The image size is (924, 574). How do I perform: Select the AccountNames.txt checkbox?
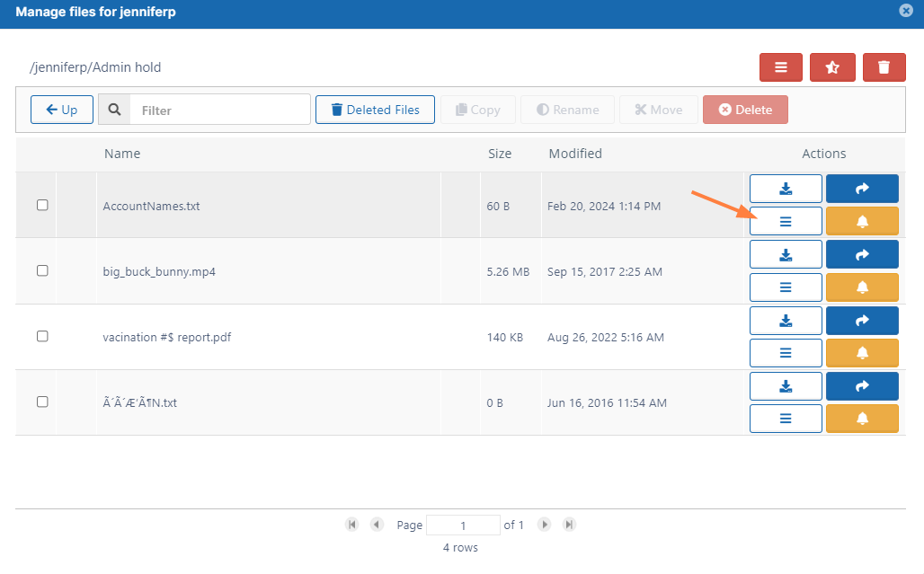42,205
